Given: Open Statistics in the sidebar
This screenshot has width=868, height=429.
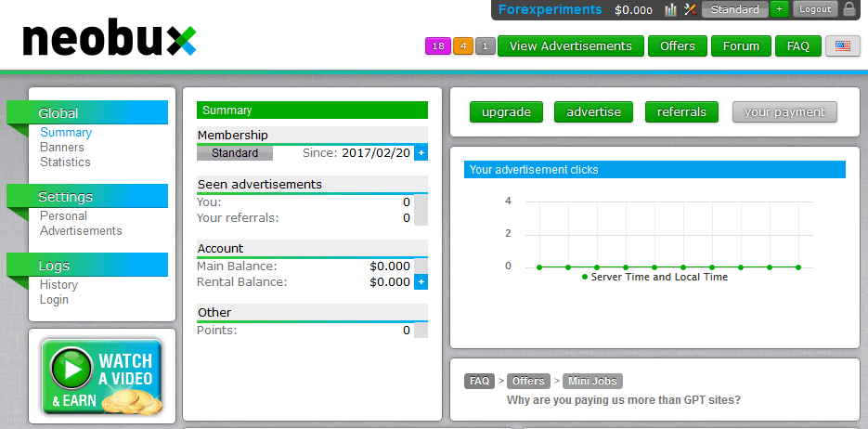Looking at the screenshot, I should click(x=65, y=162).
